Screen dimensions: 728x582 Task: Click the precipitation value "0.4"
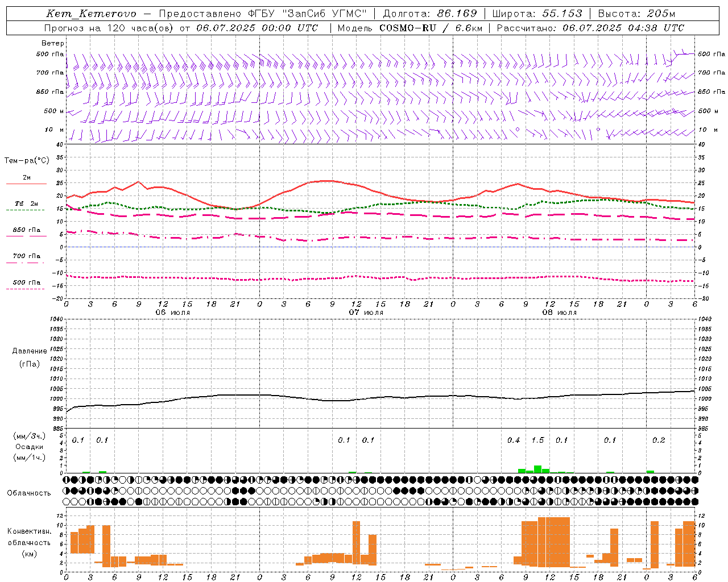click(514, 440)
